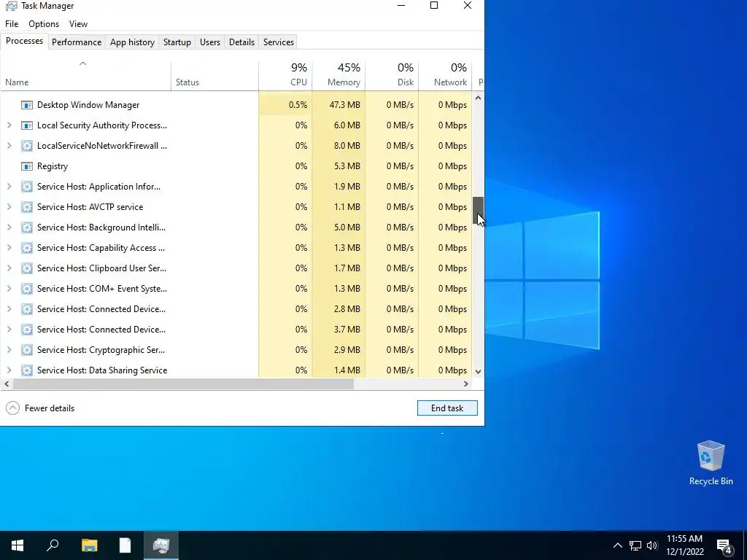Click the vertical scrollbar up arrow
This screenshot has width=747, height=560.
tap(478, 98)
